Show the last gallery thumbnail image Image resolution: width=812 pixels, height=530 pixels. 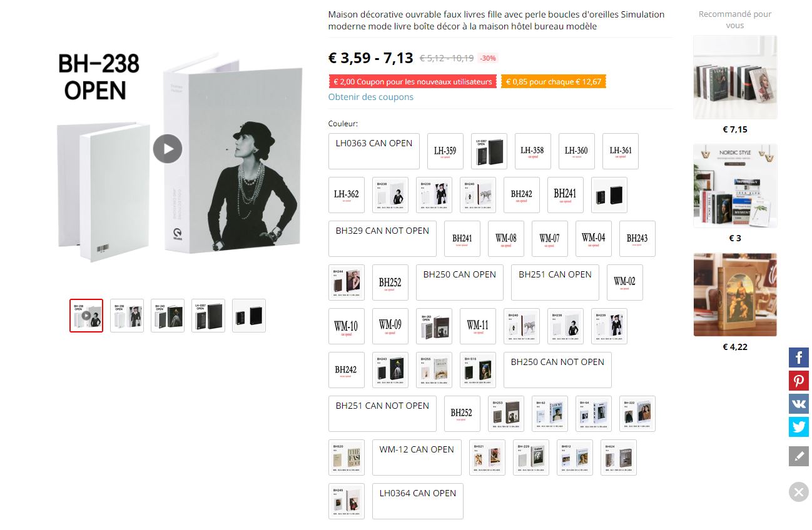(249, 316)
